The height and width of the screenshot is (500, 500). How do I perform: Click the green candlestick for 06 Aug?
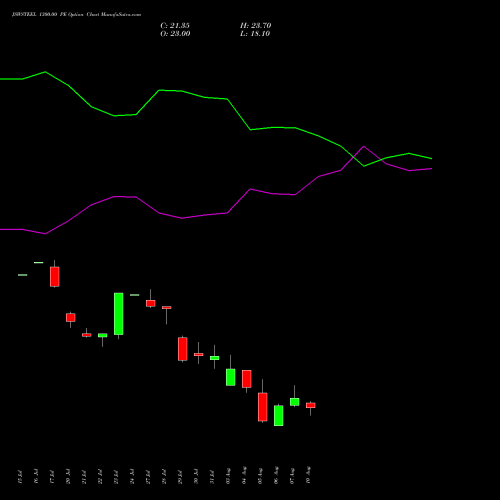coord(279,416)
